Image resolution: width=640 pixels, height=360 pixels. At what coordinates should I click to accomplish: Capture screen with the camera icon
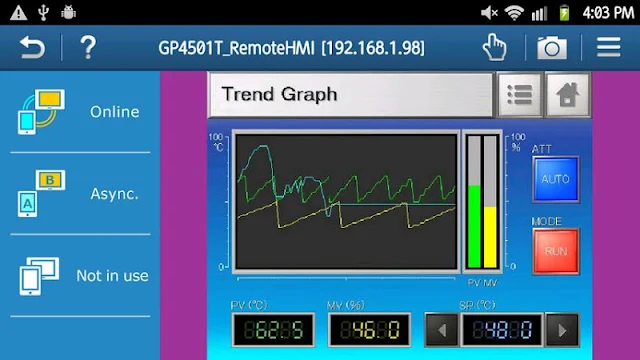(x=552, y=48)
